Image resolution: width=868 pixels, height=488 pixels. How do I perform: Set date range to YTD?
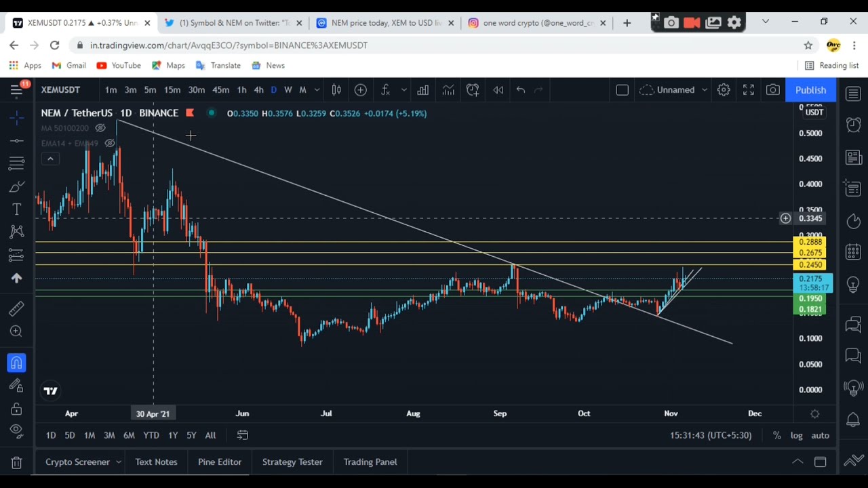[151, 435]
